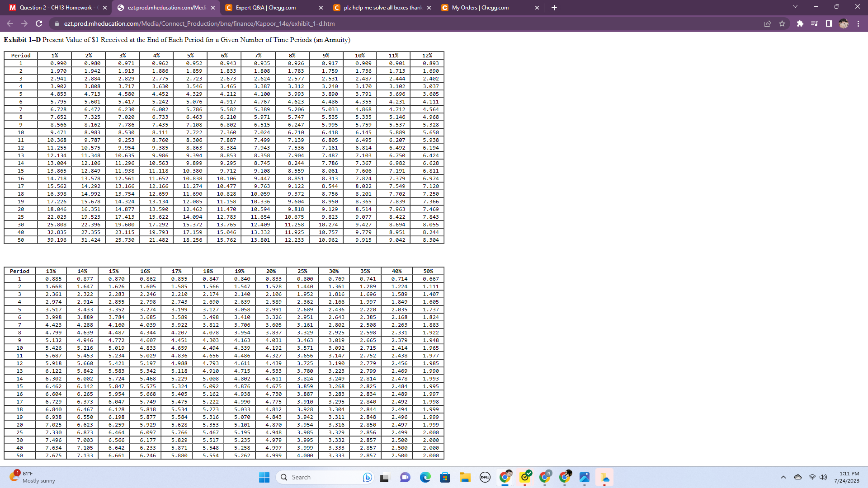The width and height of the screenshot is (868, 488).
Task: Click the 50% column header
Action: click(x=428, y=271)
